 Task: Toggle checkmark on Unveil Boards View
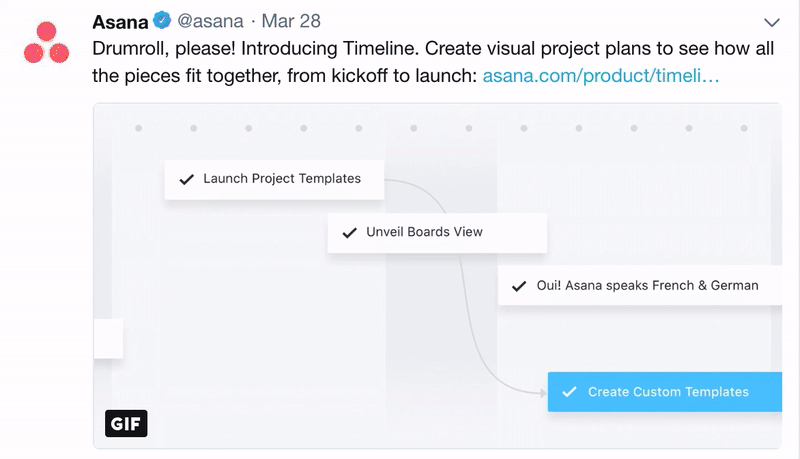pyautogui.click(x=349, y=232)
